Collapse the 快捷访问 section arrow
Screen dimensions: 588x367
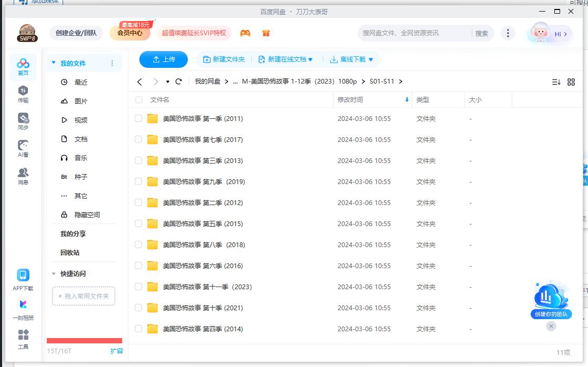(54, 273)
